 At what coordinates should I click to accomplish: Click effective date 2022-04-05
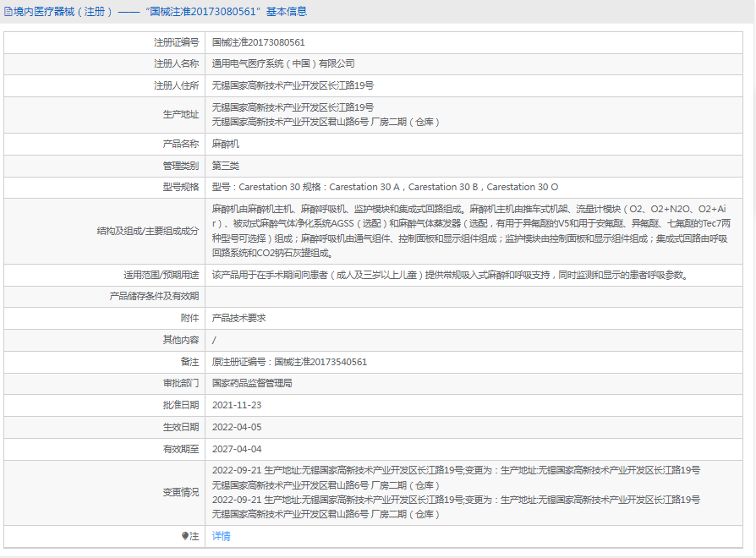pos(237,428)
